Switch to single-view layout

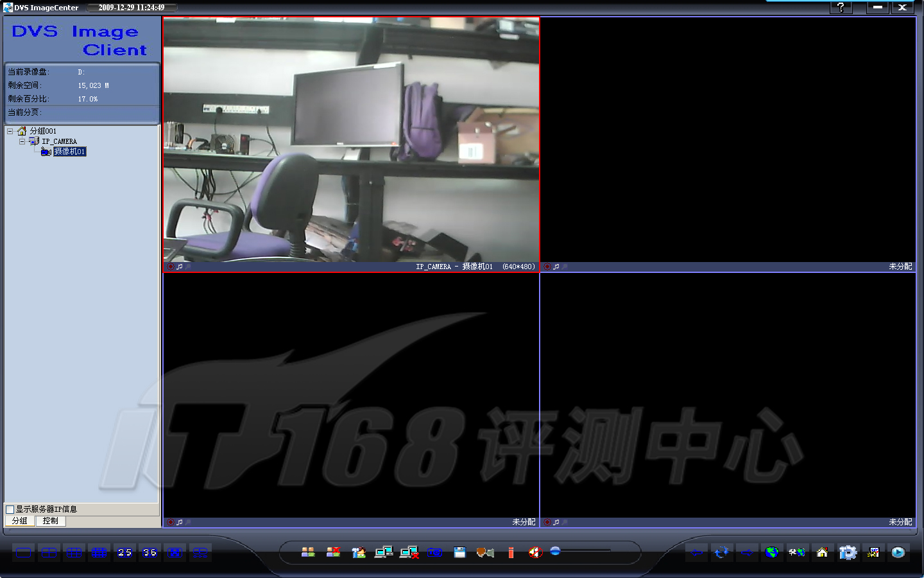point(24,552)
